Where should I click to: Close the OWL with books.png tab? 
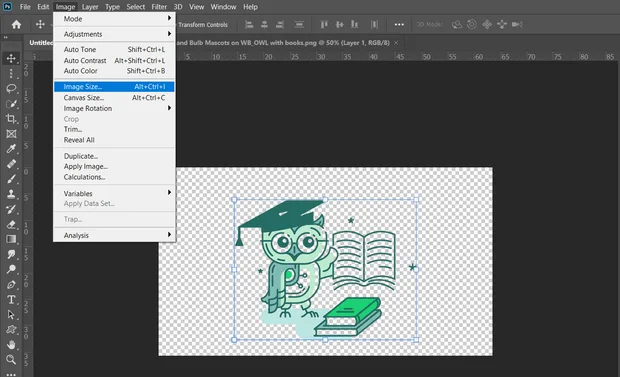[x=396, y=43]
